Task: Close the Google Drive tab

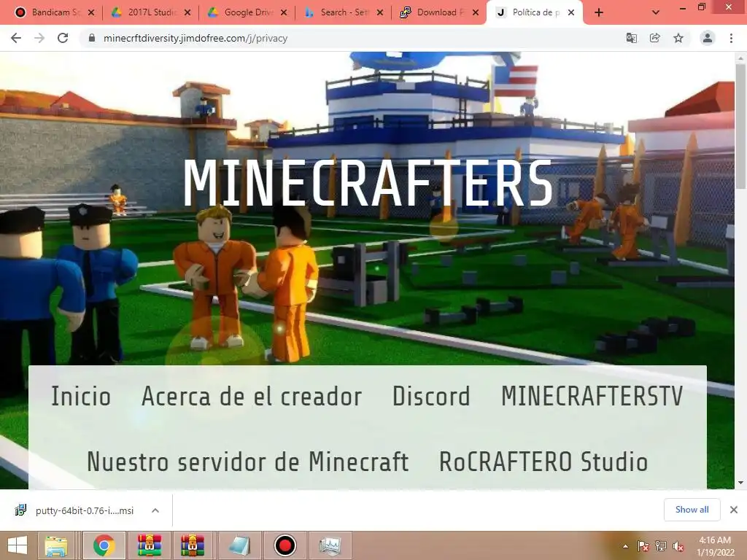Action: pos(284,12)
